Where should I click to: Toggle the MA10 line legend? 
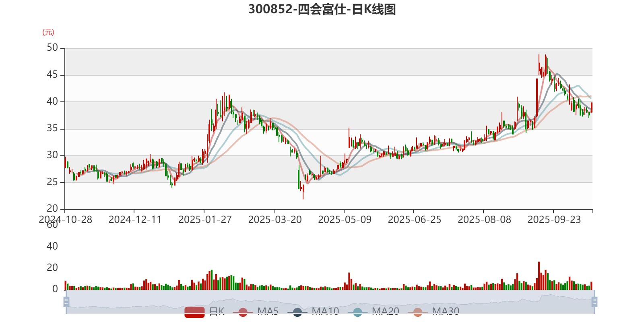coord(313,312)
